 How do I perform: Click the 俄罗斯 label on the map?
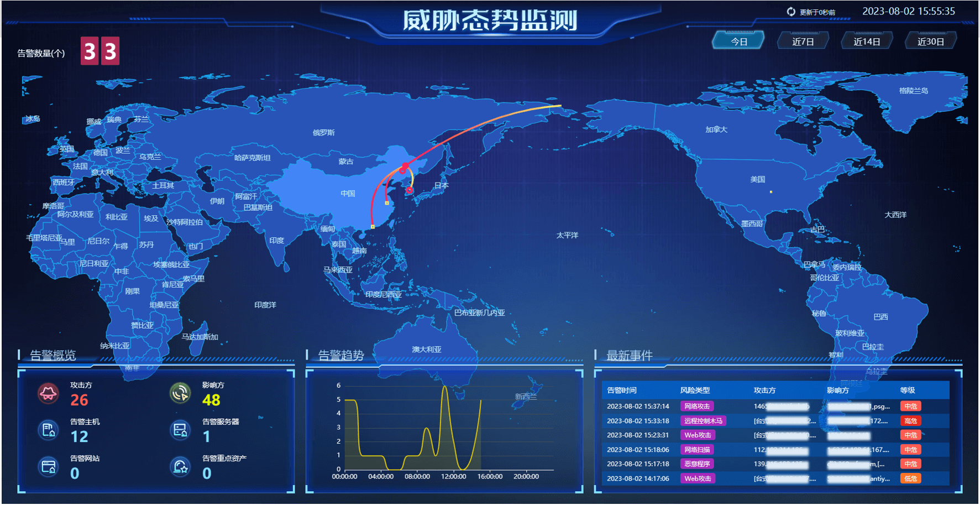click(x=323, y=133)
